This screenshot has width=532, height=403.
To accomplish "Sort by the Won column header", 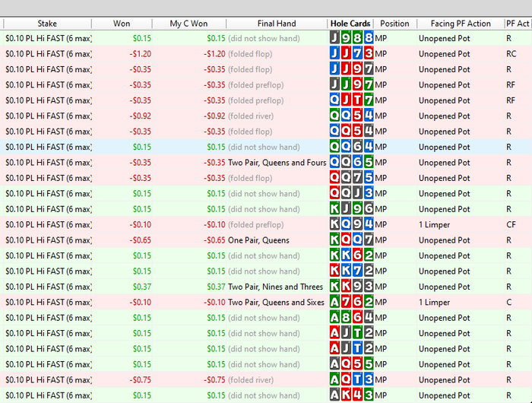I will click(122, 24).
